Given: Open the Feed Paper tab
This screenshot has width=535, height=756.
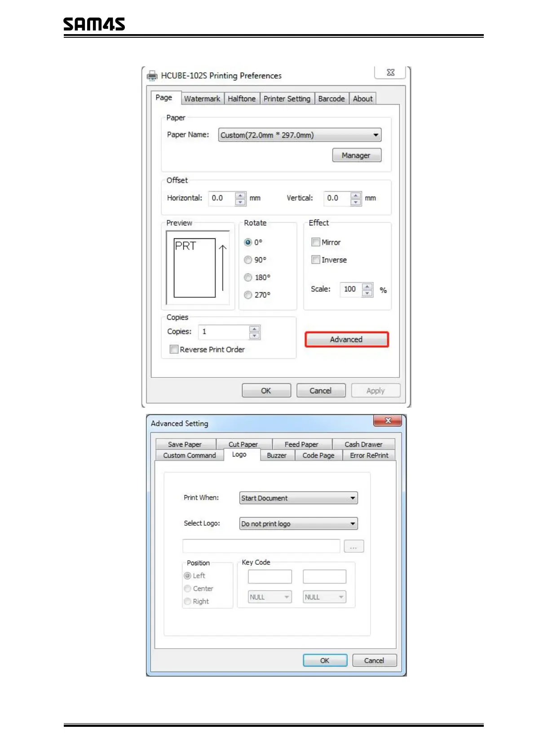Looking at the screenshot, I should coord(302,444).
